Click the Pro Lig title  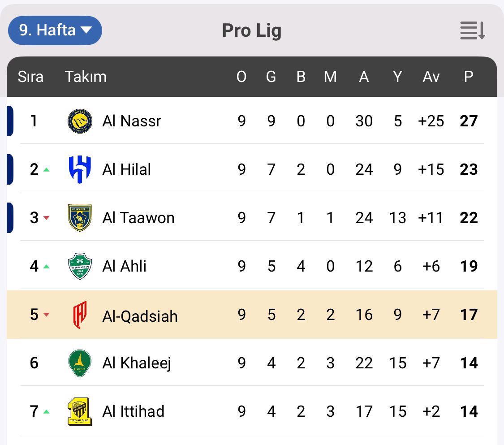click(251, 30)
